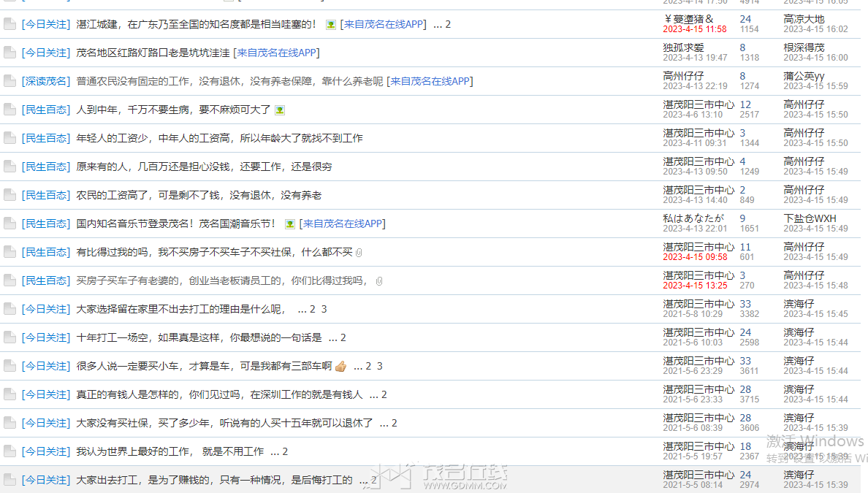Click thread icon beside 有比得过我的吗 post
The width and height of the screenshot is (868, 493).
pos(9,252)
